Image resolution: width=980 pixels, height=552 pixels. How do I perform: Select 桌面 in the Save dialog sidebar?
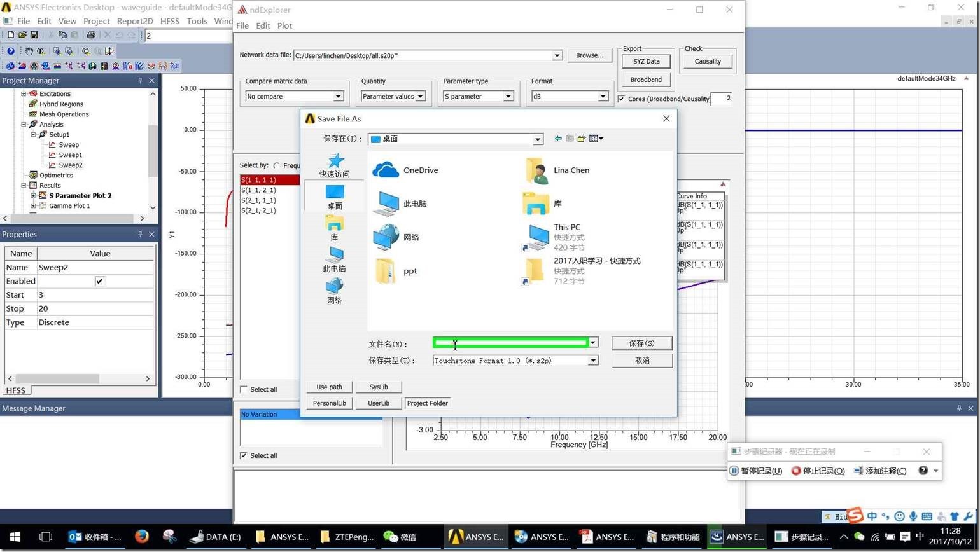click(335, 197)
